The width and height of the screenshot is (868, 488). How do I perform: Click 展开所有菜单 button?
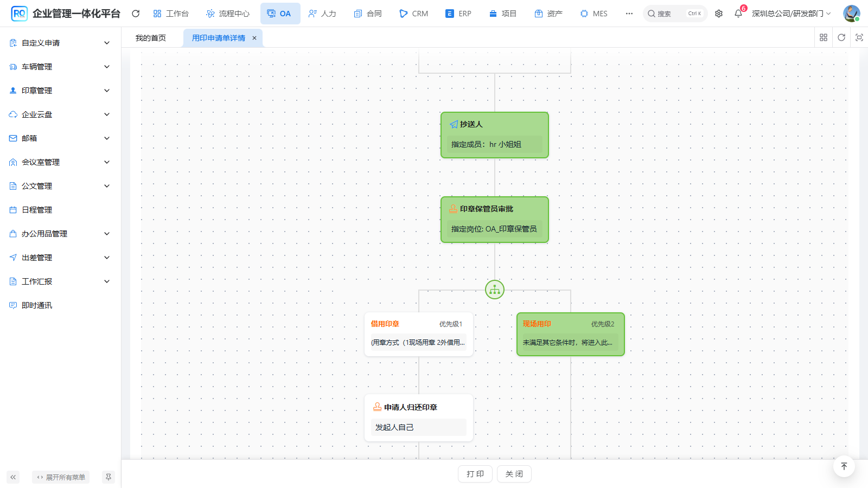(61, 477)
